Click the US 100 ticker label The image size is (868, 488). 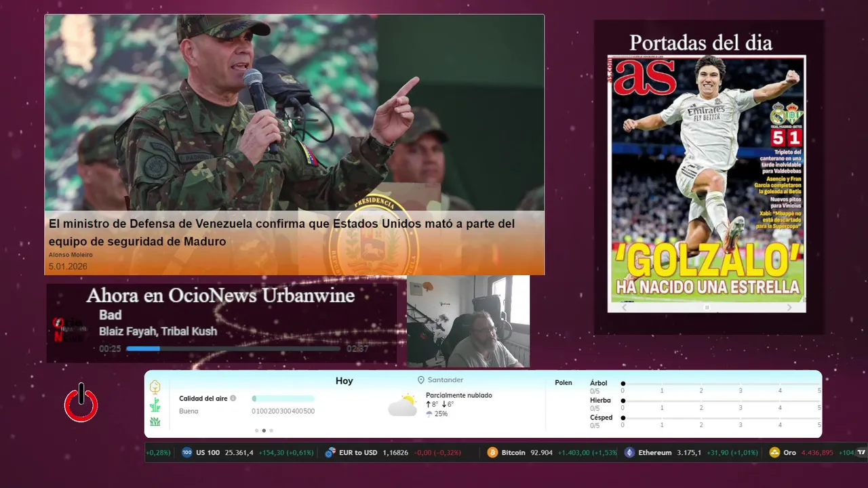pyautogui.click(x=208, y=452)
